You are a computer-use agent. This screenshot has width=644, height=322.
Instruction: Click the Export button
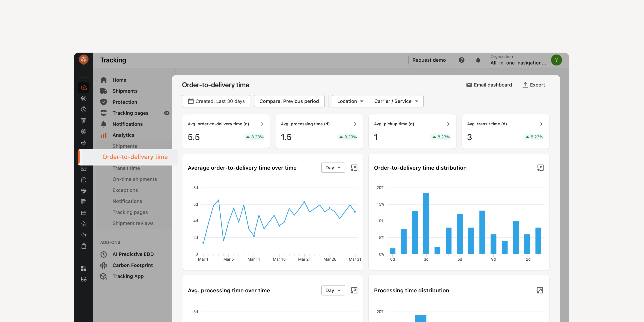(533, 85)
